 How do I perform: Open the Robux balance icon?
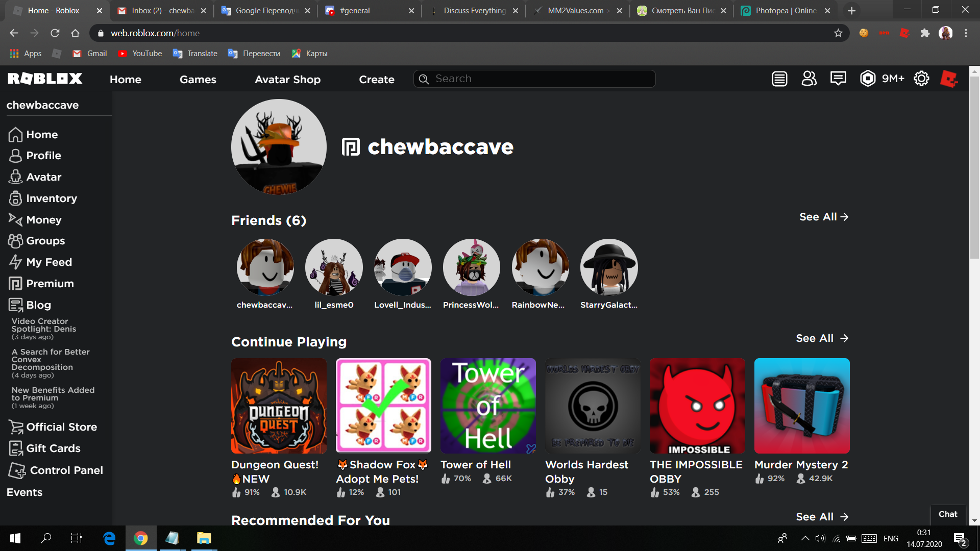point(868,79)
